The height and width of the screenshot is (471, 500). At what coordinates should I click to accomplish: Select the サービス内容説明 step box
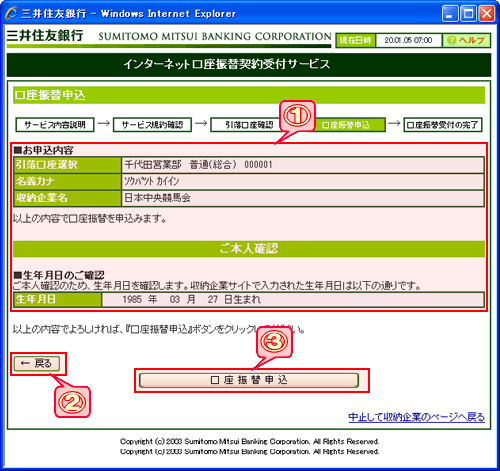pyautogui.click(x=55, y=125)
